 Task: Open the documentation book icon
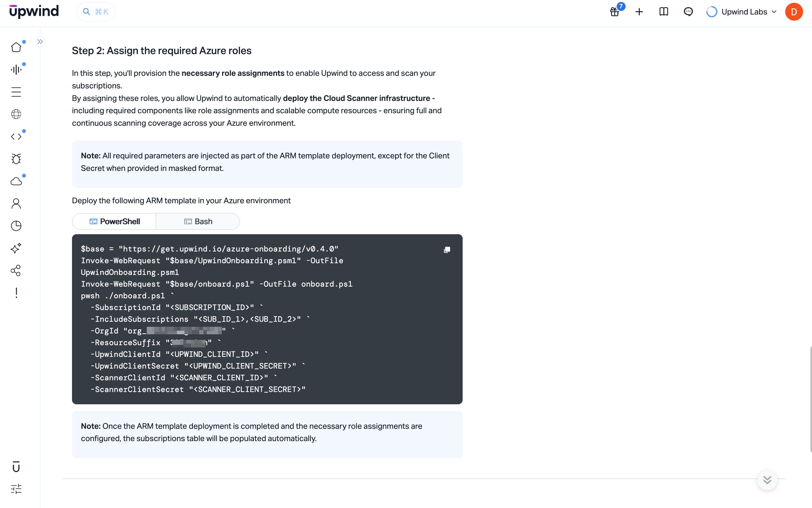pos(664,12)
